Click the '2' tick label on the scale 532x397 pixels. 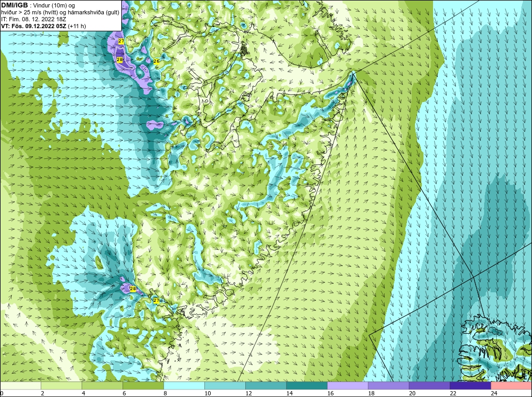(x=43, y=393)
